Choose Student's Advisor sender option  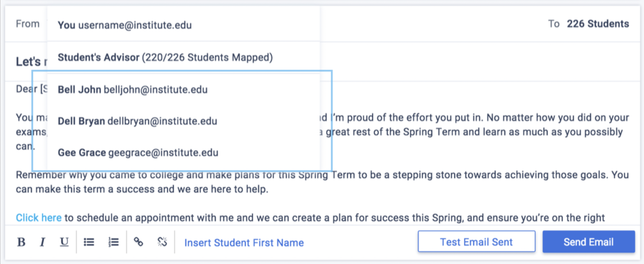pos(165,57)
